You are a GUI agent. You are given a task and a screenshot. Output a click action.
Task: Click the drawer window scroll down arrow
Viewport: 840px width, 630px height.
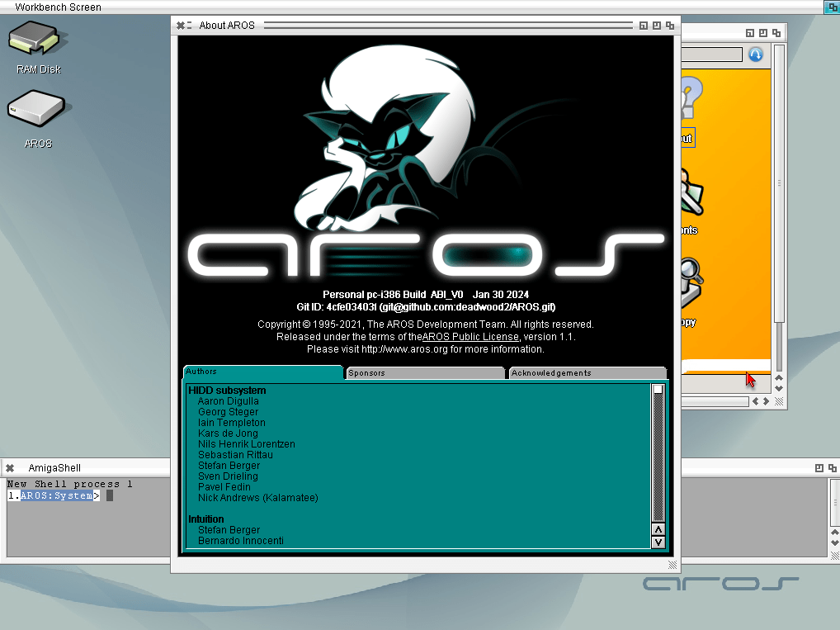[x=780, y=388]
